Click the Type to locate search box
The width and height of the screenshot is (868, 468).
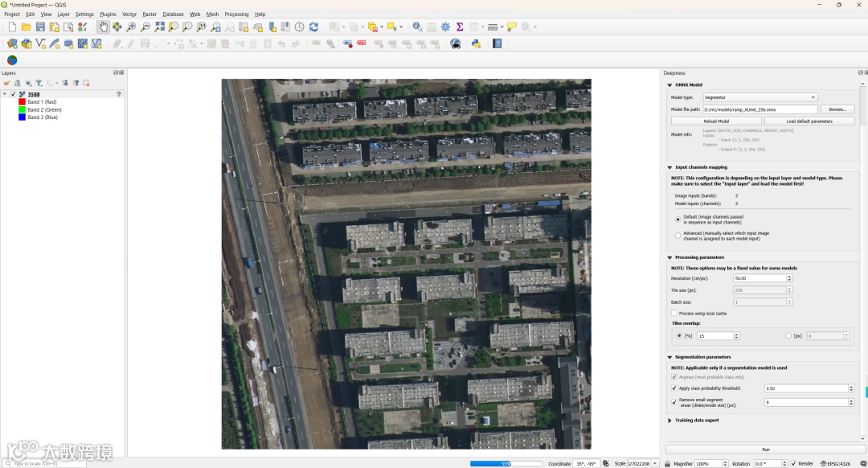(44, 463)
